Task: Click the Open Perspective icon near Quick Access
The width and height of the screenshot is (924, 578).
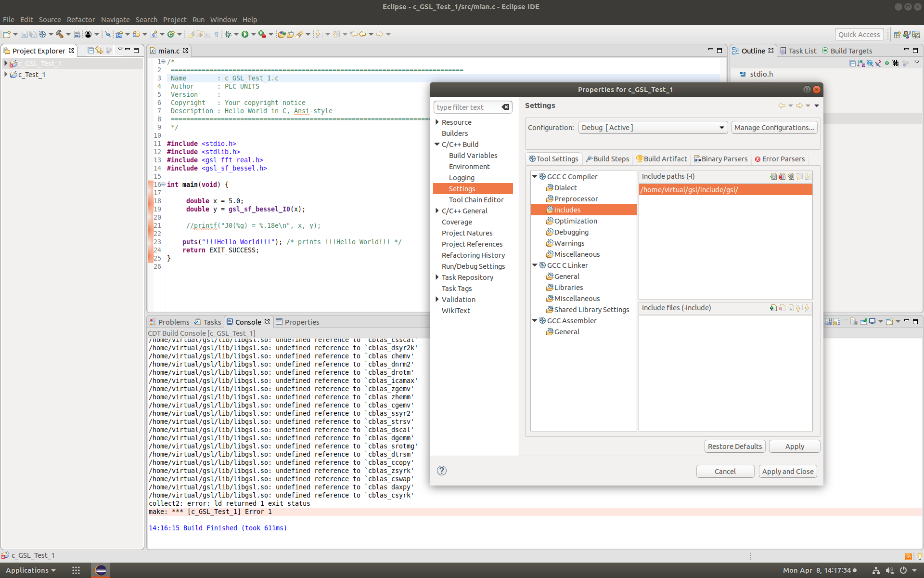Action: pyautogui.click(x=897, y=34)
